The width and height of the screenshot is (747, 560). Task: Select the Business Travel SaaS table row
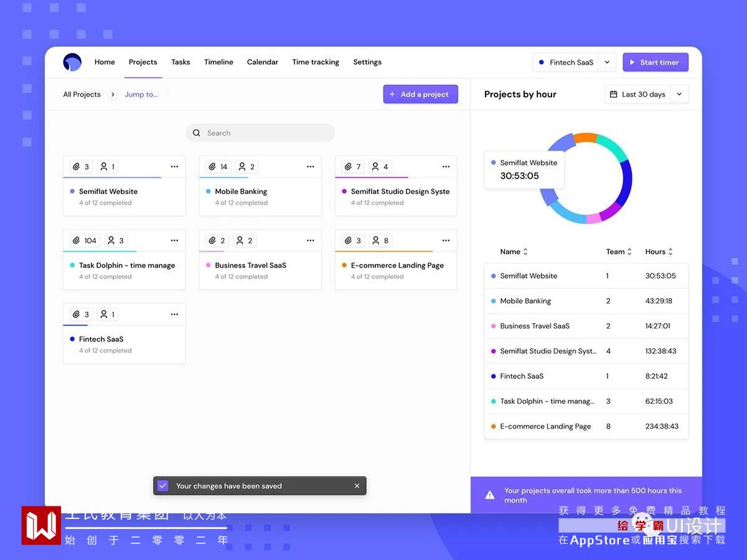[x=586, y=326]
